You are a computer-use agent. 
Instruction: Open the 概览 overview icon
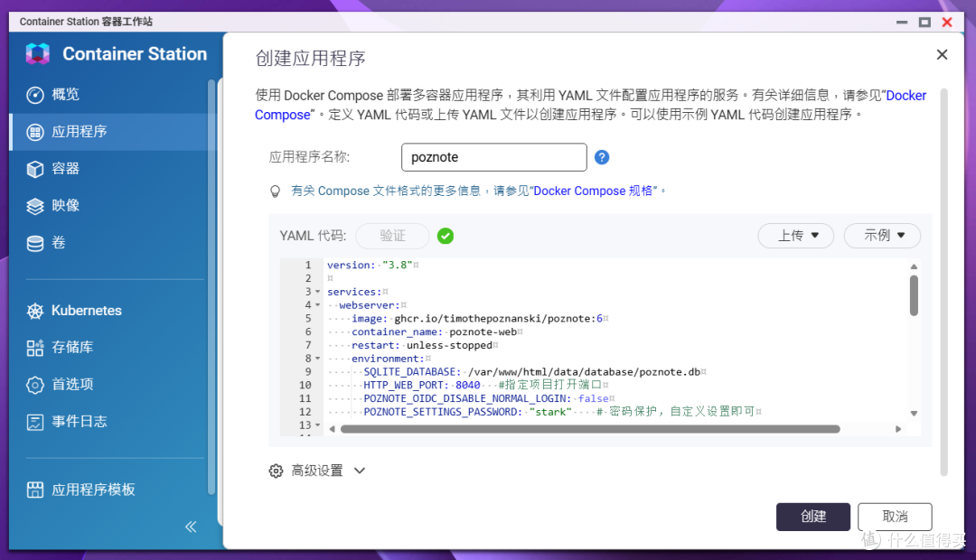[x=35, y=95]
